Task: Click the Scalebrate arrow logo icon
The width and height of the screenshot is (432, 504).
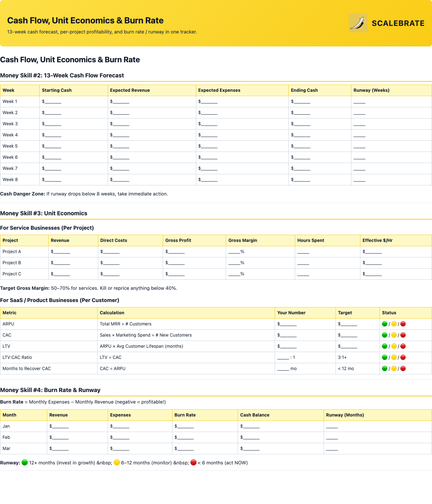Action: click(x=358, y=23)
